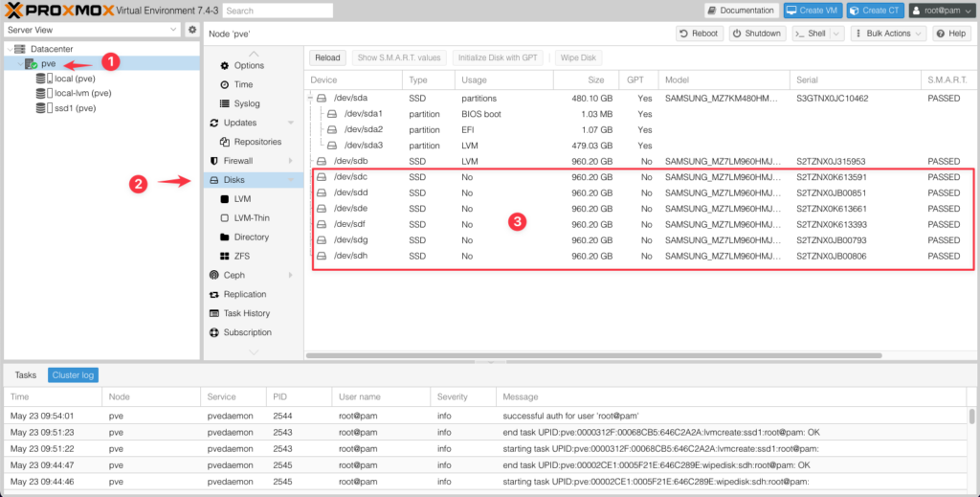Image resolution: width=980 pixels, height=497 pixels.
Task: Click the Firewall shield icon
Action: (213, 161)
